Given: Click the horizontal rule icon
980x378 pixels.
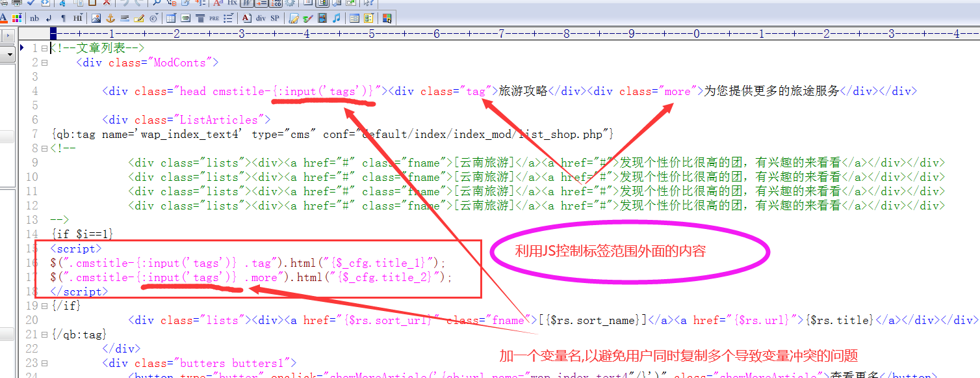Looking at the screenshot, I should tap(124, 18).
